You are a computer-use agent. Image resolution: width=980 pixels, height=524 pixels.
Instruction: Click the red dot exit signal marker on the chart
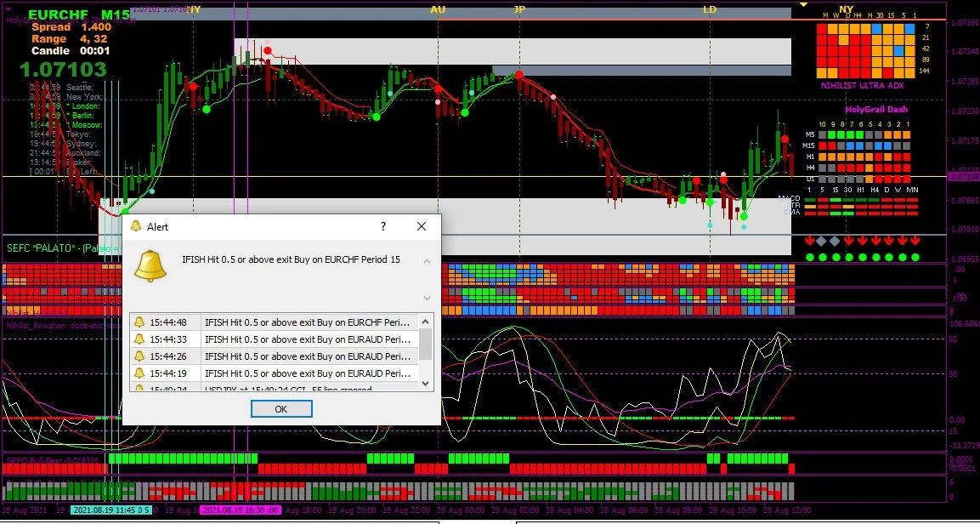267,50
